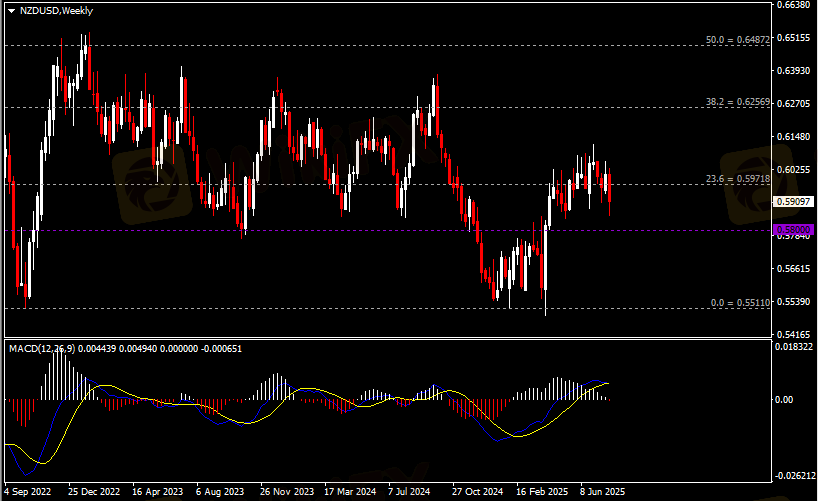Click the 16 Feb 2025 date label
Image resolution: width=818 pixels, height=501 pixels.
[x=540, y=492]
